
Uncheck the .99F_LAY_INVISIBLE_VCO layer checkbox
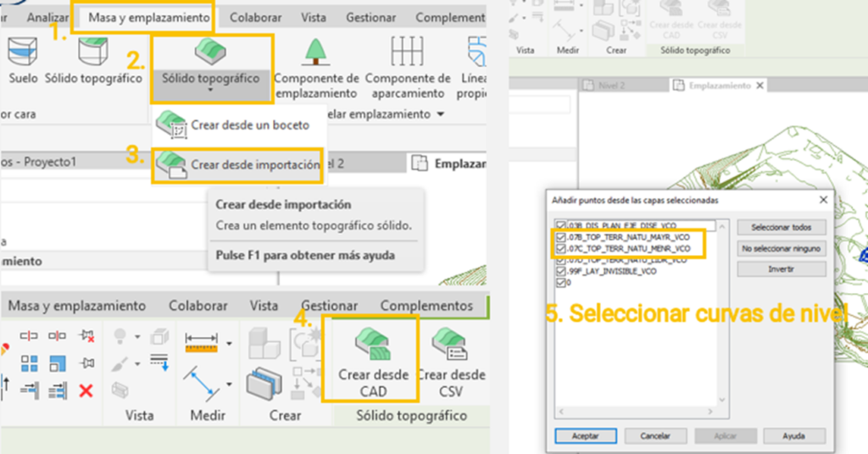[561, 272]
